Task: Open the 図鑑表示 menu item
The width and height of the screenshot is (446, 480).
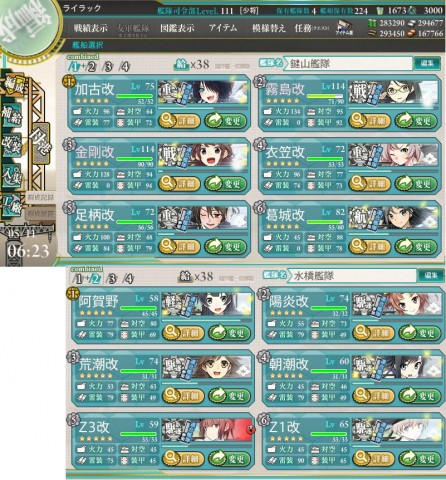Action: point(177,28)
